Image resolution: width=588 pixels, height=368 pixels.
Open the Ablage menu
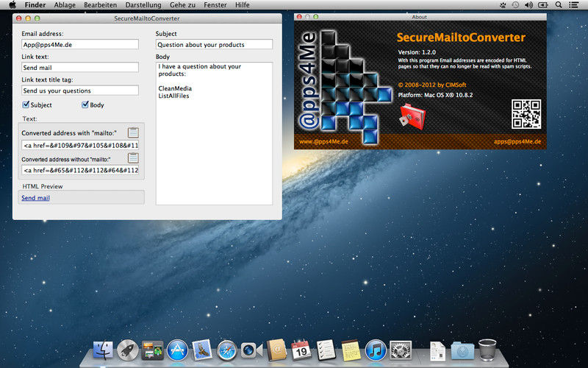click(65, 5)
